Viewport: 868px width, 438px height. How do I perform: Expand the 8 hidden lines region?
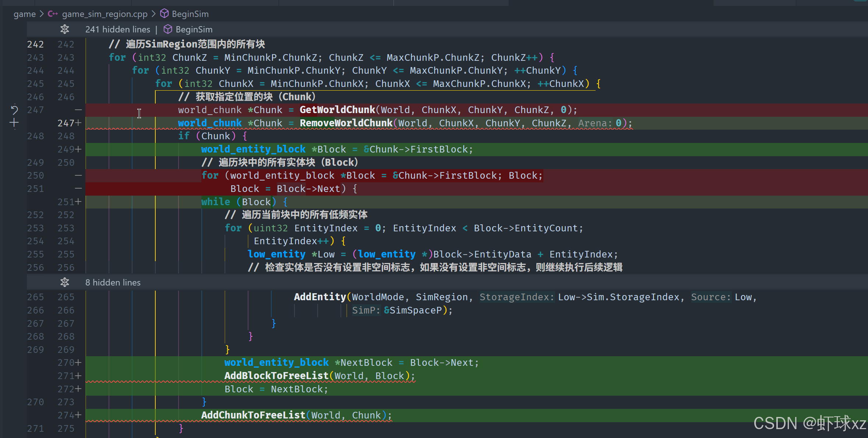coord(113,283)
